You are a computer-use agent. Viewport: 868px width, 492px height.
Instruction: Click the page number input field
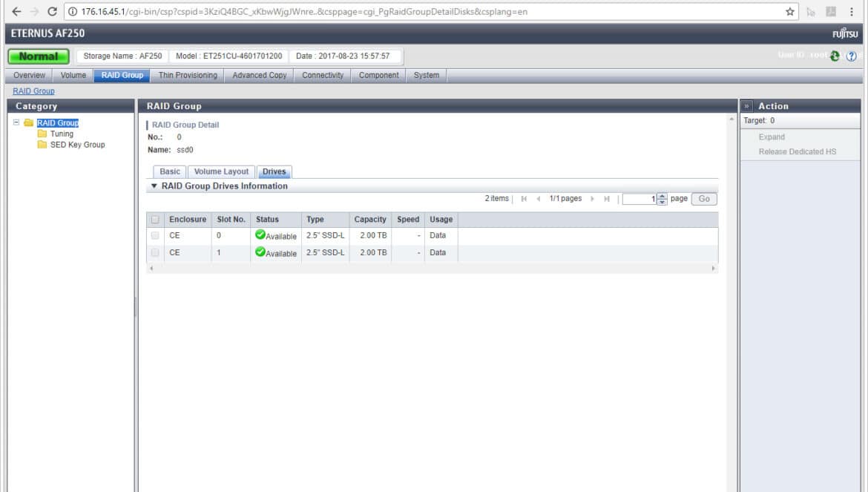pos(640,199)
